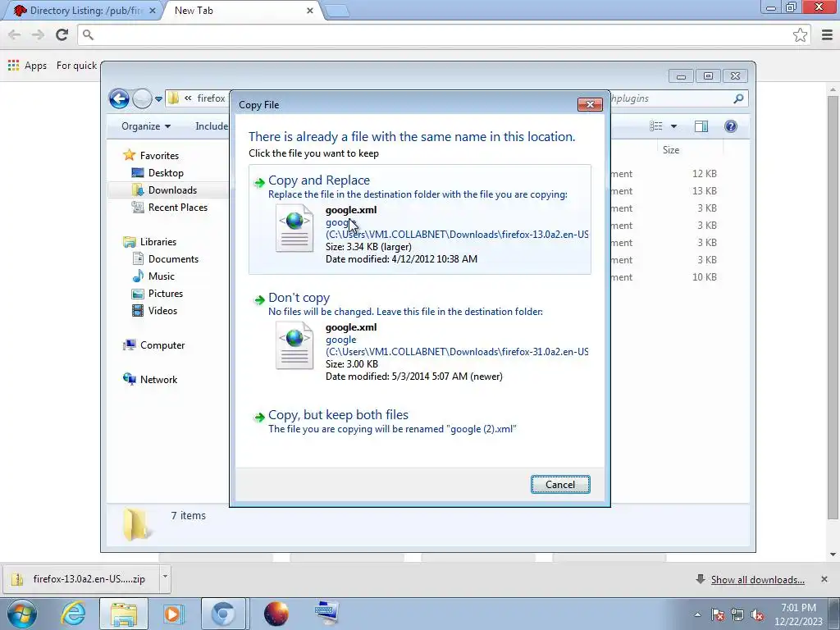Screen dimensions: 840x630
Task: Choose Don't copy option
Action: point(419,337)
